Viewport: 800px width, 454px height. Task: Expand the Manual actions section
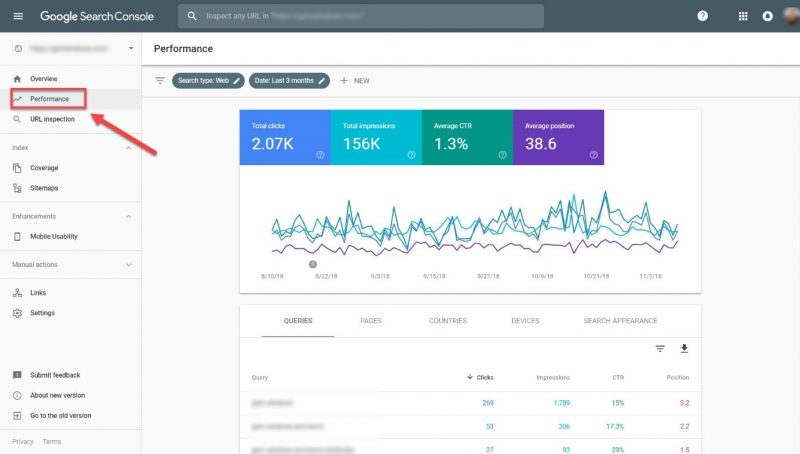tap(129, 265)
